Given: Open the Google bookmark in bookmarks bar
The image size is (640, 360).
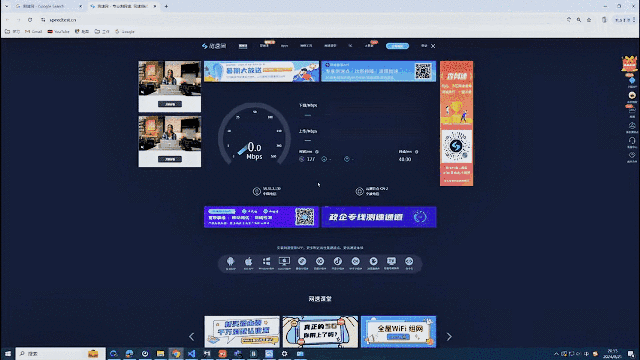Looking at the screenshot, I should [124, 31].
